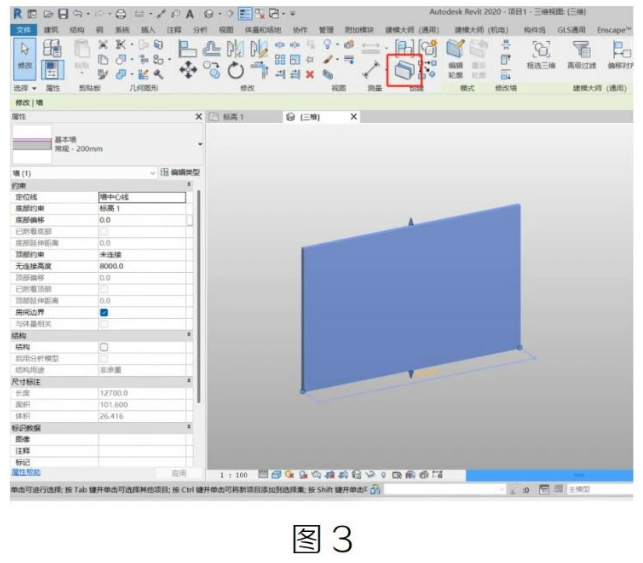Open the quick access toolbar customize dropdown

(x=293, y=14)
